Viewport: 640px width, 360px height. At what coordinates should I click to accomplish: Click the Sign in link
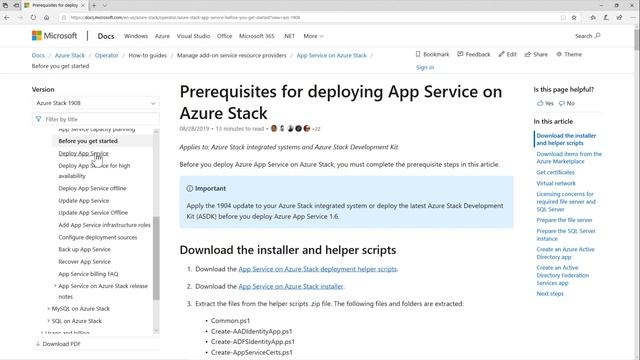click(x=425, y=67)
